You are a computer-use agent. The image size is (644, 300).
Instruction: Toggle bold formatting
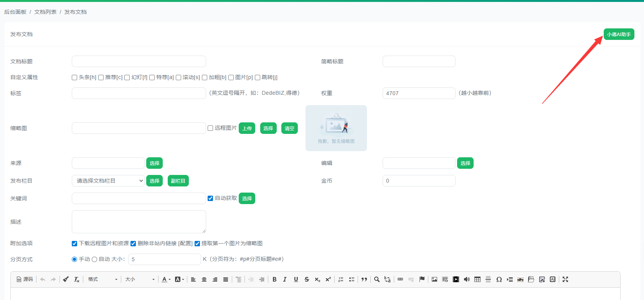pos(274,279)
